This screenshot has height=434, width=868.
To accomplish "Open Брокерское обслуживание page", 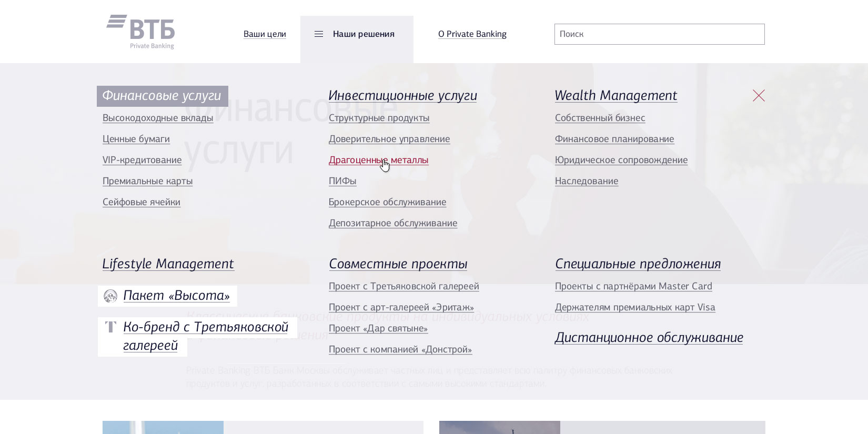I will (387, 202).
